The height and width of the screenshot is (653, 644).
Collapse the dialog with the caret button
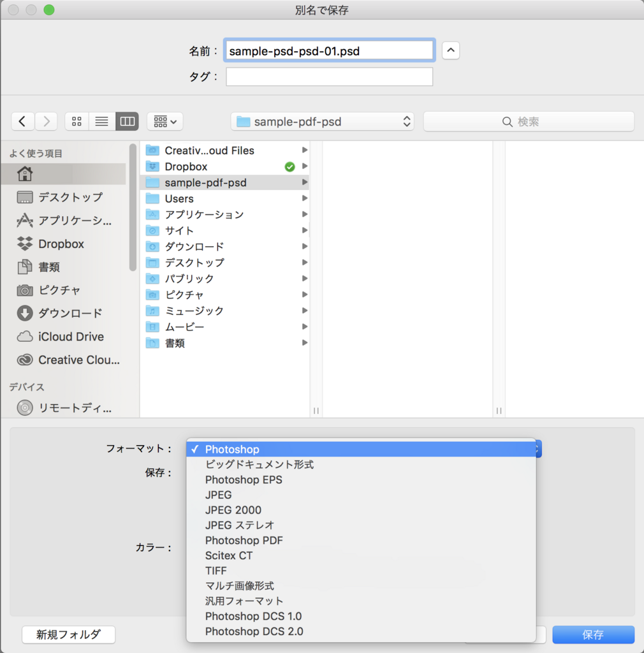450,50
